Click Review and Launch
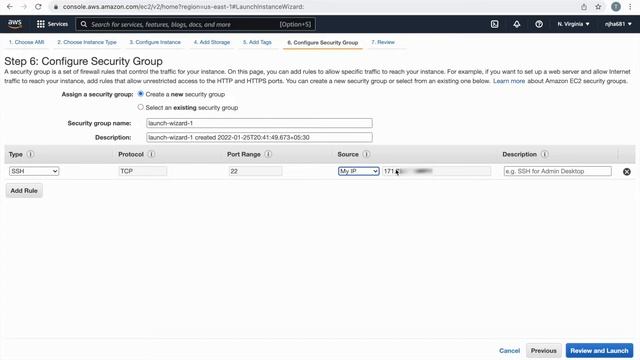Viewport: 640px width, 360px height. pos(599,351)
